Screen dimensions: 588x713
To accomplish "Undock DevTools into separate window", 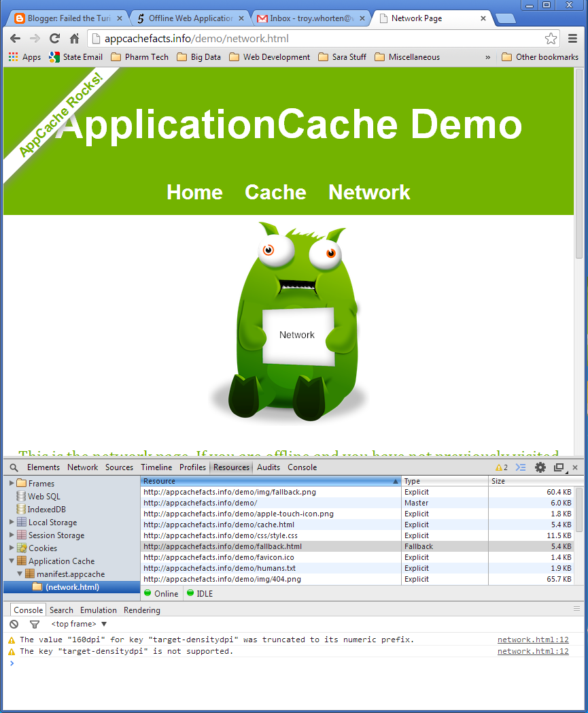I will (559, 467).
